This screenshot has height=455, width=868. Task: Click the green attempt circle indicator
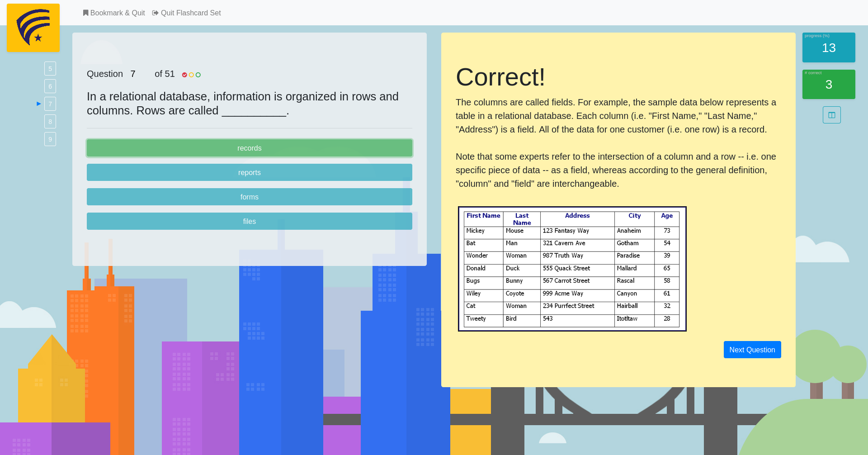coord(198,75)
